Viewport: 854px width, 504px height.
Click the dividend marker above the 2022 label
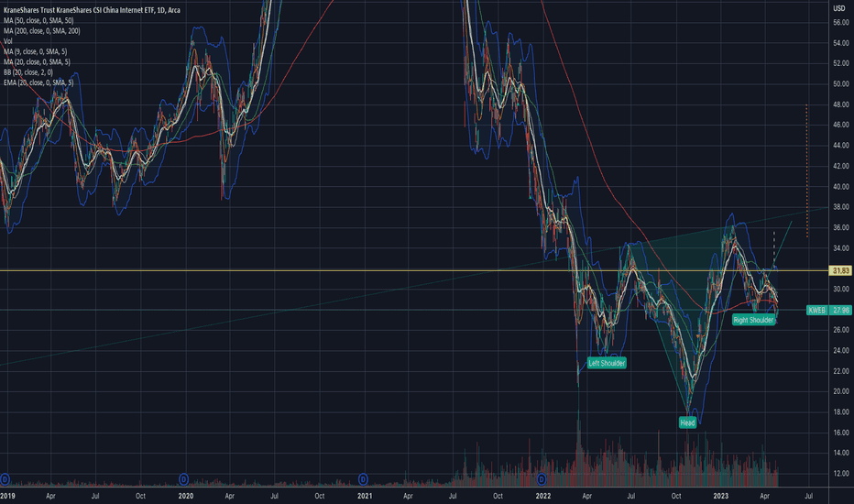pos(542,479)
